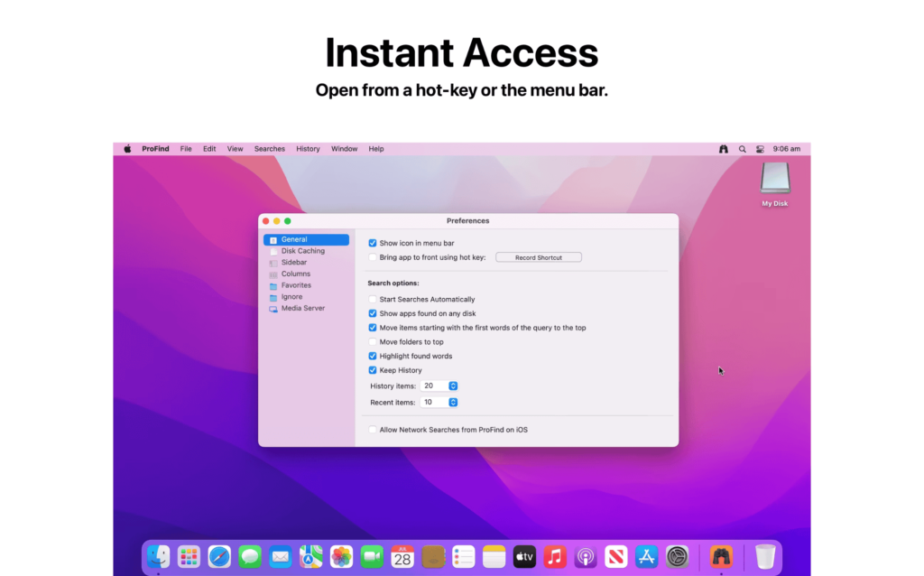Image resolution: width=924 pixels, height=576 pixels.
Task: Enable Start Searches Automatically
Action: 373,299
